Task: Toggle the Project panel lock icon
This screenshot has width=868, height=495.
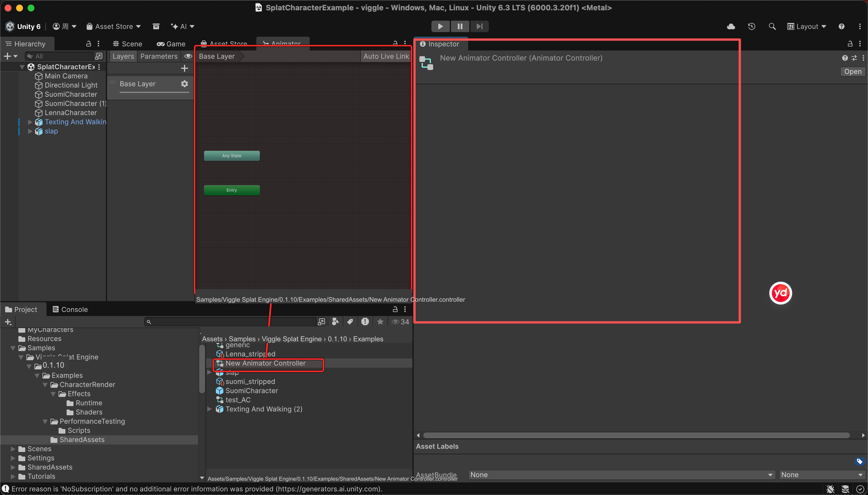Action: click(395, 309)
